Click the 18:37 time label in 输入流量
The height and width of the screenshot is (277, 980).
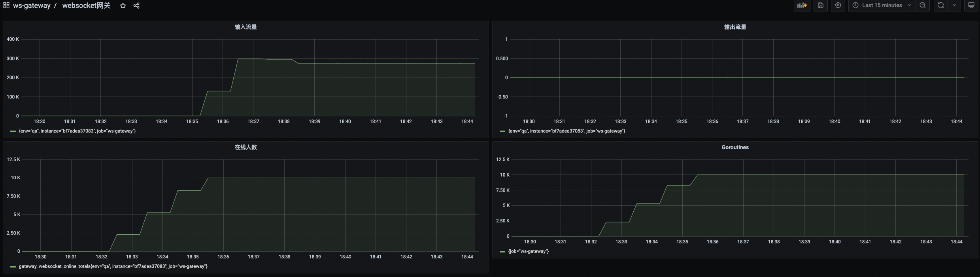[x=253, y=121]
